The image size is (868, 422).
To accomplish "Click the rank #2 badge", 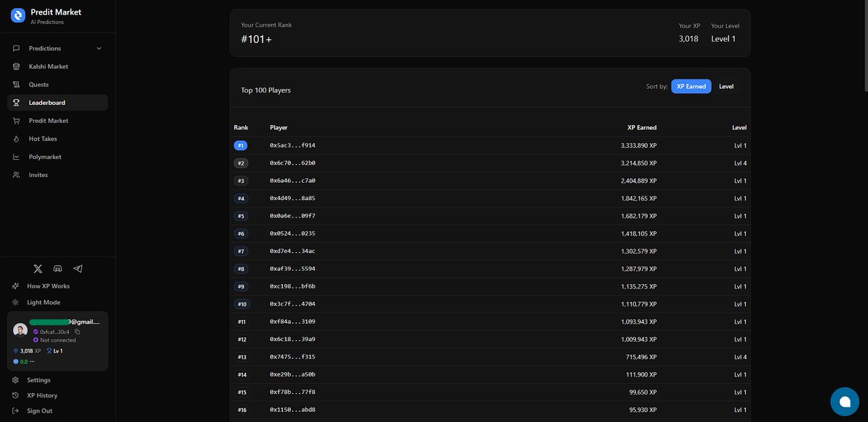I will tap(241, 163).
